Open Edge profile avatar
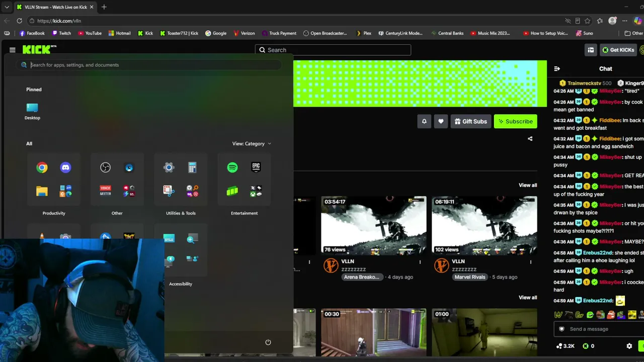 pyautogui.click(x=612, y=21)
